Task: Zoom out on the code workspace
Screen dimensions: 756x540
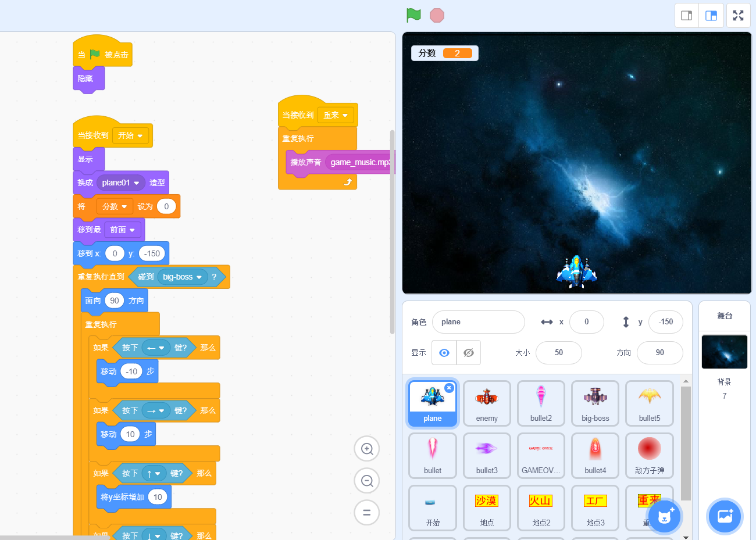Action: (367, 481)
